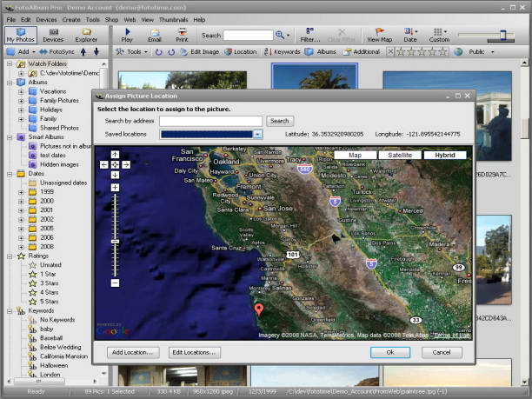Switch map to Map view
Screen dimensions: 532x399
click(355, 156)
